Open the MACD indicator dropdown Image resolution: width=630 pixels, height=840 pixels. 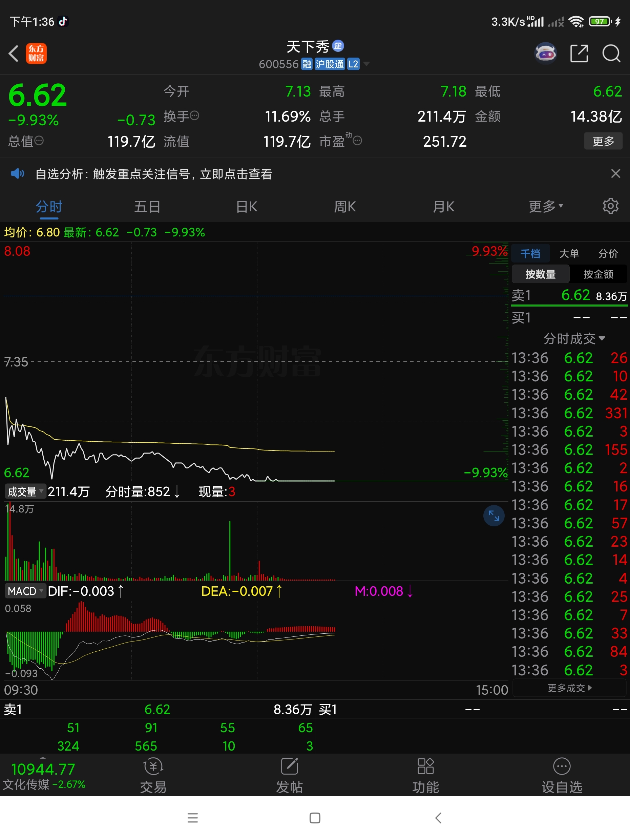pyautogui.click(x=25, y=591)
